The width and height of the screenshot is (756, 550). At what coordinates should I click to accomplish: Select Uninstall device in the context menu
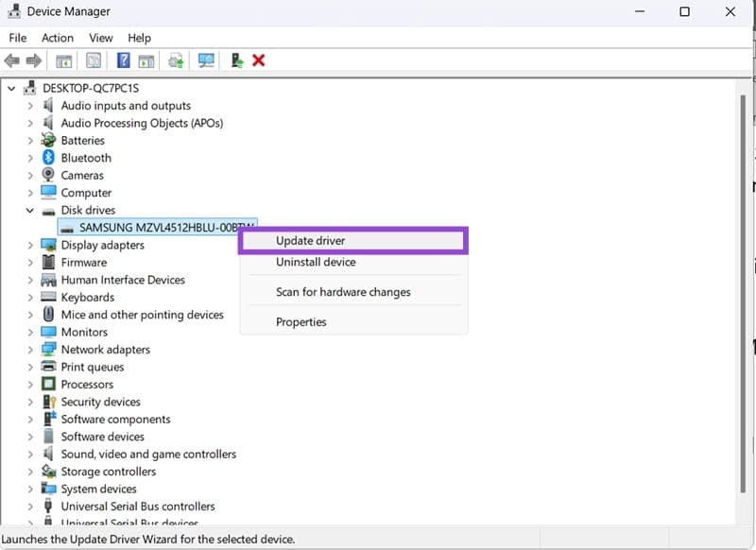click(x=316, y=262)
